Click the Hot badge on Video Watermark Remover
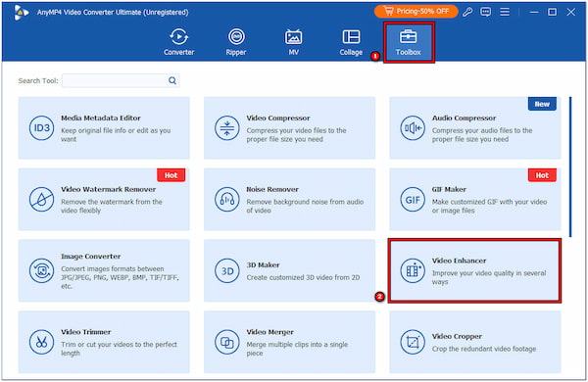The image size is (588, 382). (171, 175)
